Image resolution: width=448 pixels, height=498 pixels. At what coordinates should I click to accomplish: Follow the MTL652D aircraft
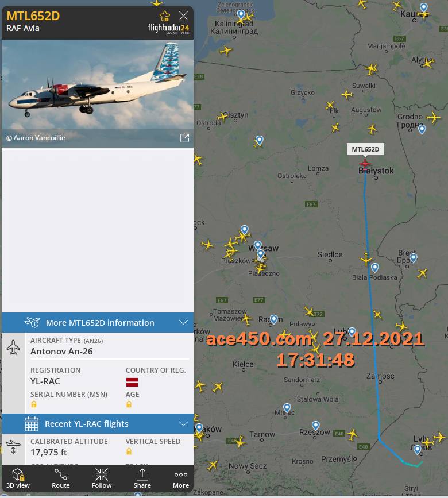102,478
